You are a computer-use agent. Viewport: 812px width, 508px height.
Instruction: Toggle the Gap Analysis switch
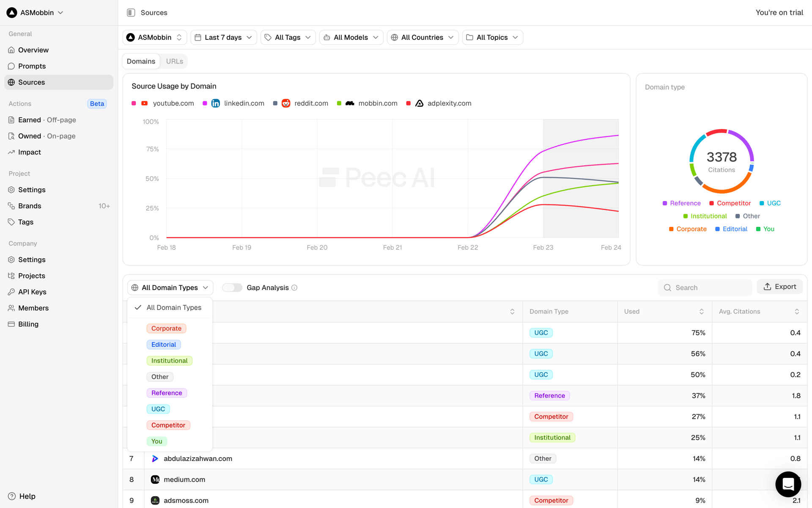tap(232, 287)
